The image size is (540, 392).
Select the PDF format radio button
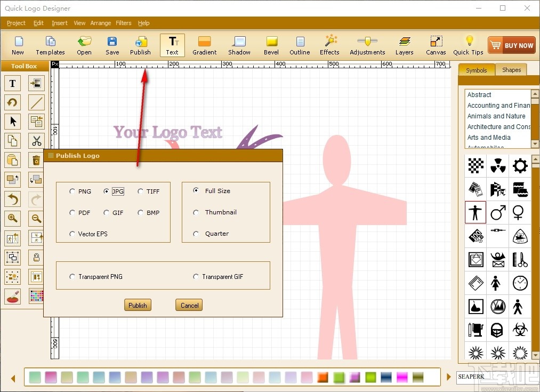(72, 213)
